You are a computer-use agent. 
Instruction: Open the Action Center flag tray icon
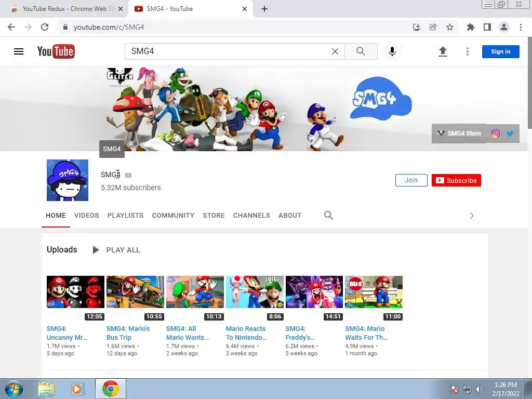click(x=455, y=389)
